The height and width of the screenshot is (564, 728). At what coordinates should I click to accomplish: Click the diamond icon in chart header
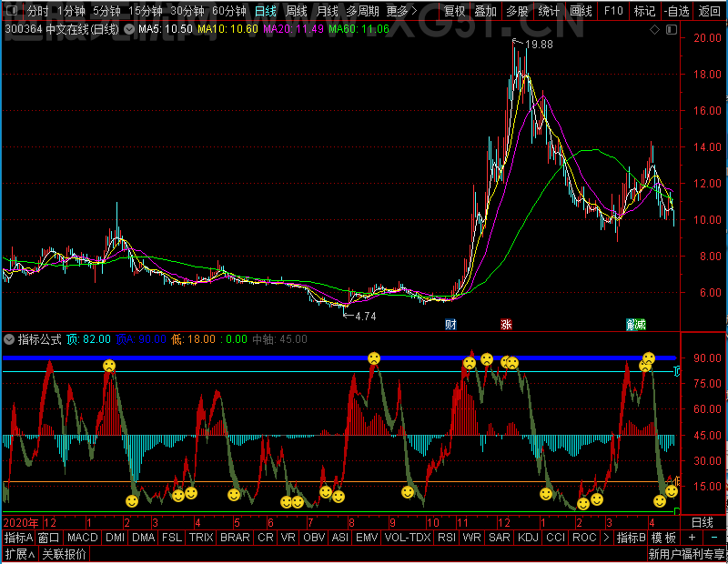[654, 30]
